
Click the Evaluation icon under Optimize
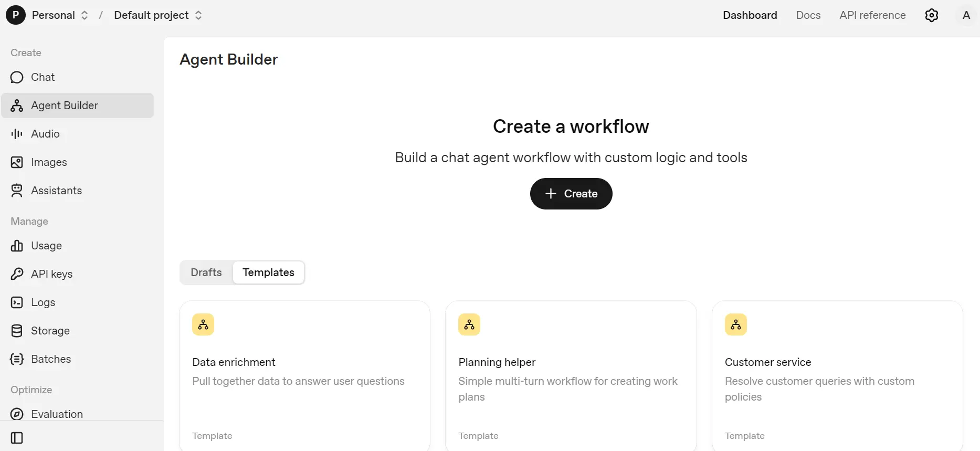tap(16, 414)
